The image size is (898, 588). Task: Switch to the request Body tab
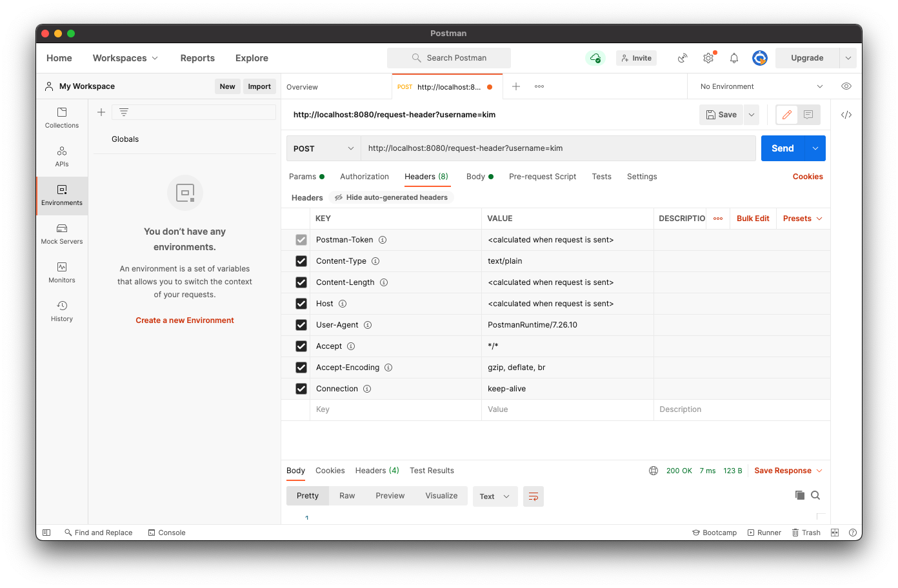point(480,177)
